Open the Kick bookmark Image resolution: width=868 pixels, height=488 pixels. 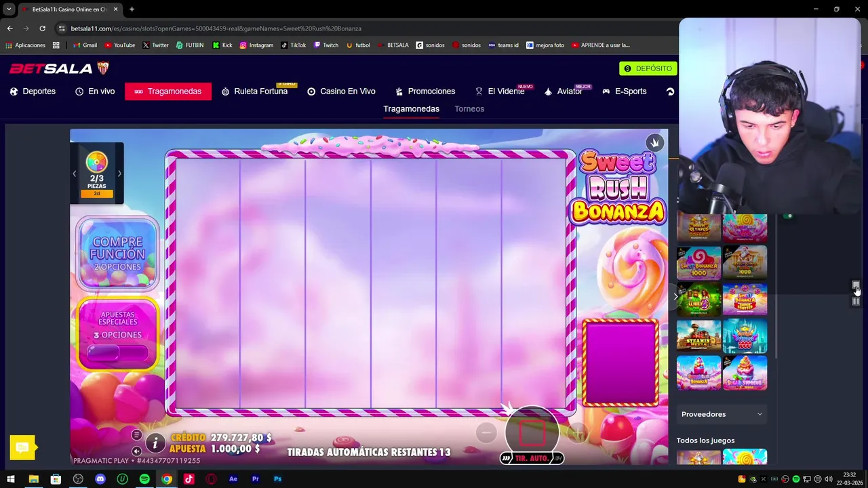[x=222, y=45]
